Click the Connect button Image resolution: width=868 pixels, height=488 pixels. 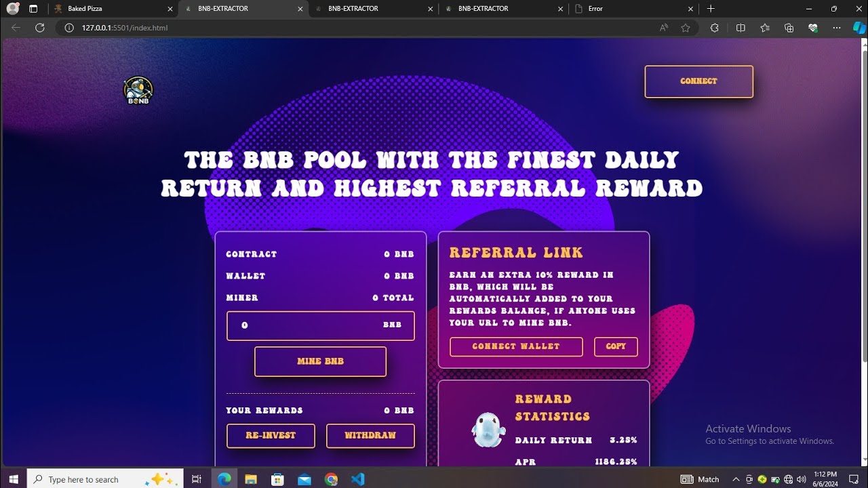[x=698, y=81]
